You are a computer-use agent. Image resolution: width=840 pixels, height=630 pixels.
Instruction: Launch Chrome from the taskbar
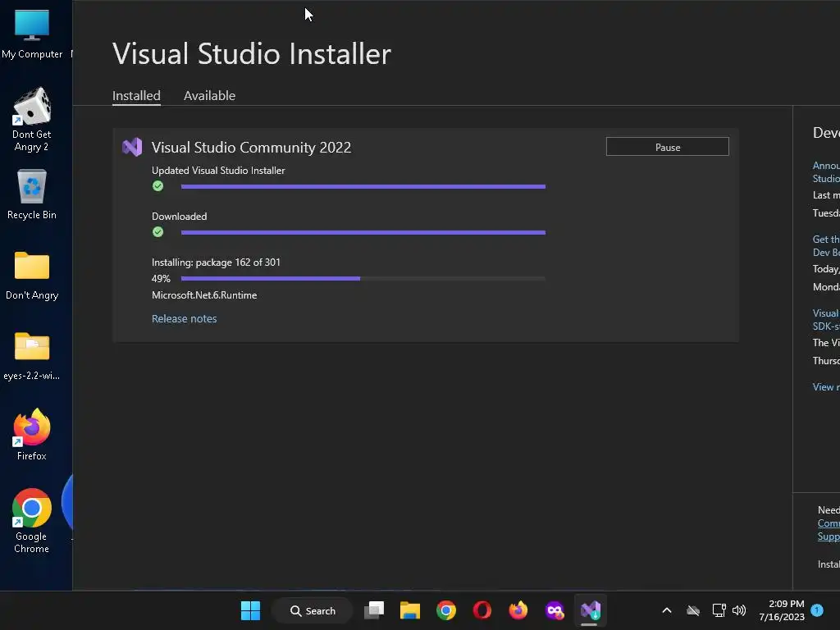tap(445, 610)
